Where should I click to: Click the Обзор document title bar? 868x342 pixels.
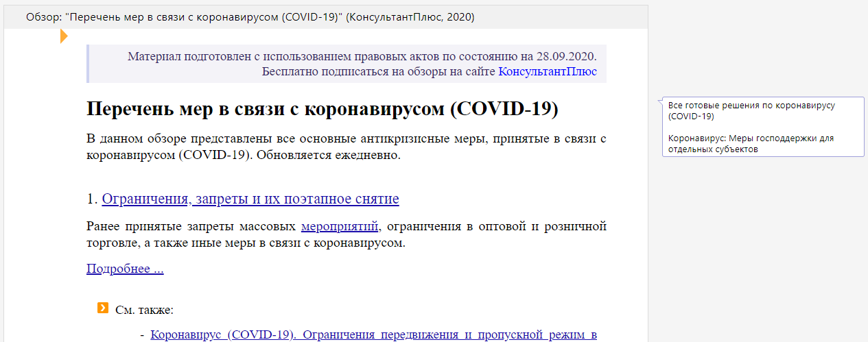pyautogui.click(x=250, y=16)
